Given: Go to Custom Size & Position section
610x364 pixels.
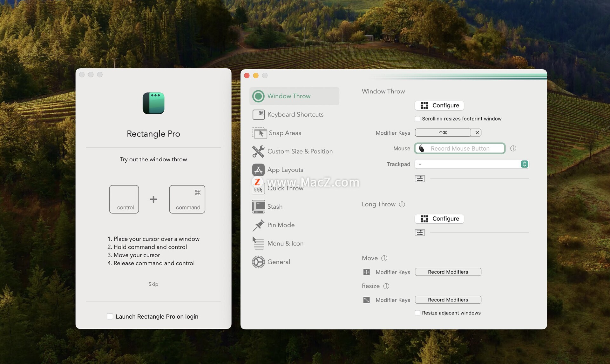Looking at the screenshot, I should coord(300,151).
